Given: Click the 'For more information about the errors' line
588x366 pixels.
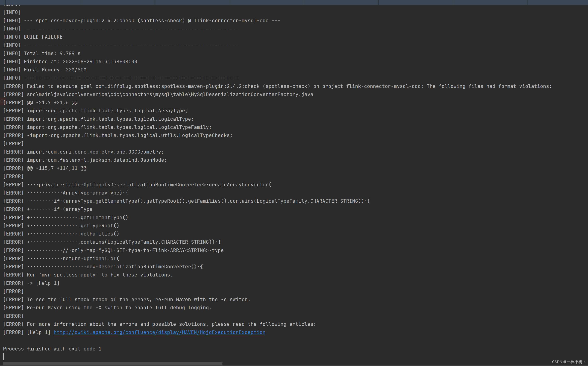Looking at the screenshot, I should pyautogui.click(x=160, y=324).
